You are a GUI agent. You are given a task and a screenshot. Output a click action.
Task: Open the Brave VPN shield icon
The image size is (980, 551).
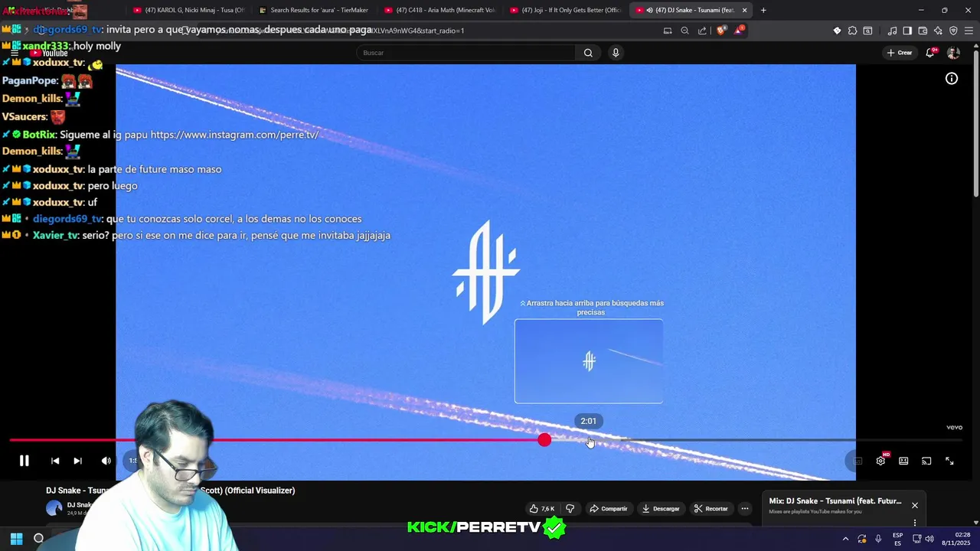953,31
